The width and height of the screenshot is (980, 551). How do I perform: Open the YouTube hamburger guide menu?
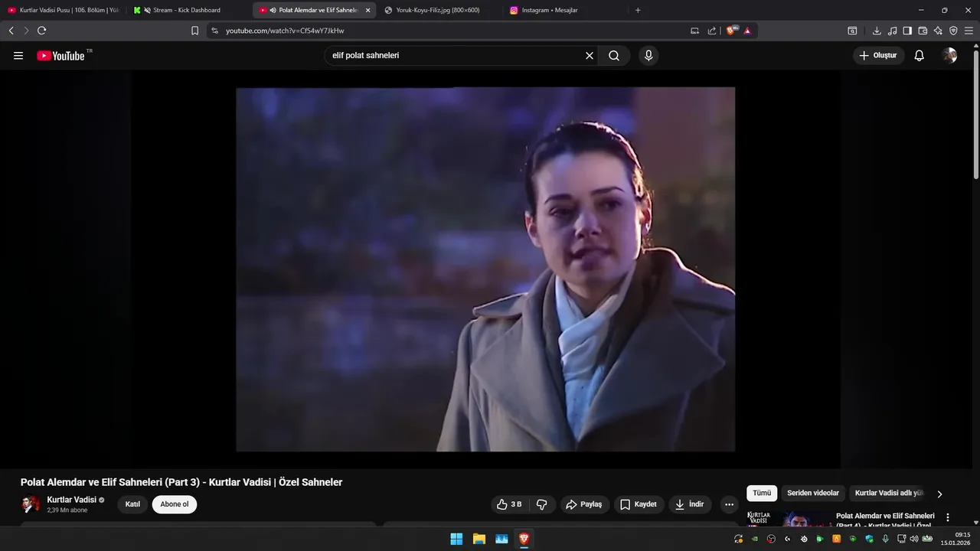[x=18, y=55]
